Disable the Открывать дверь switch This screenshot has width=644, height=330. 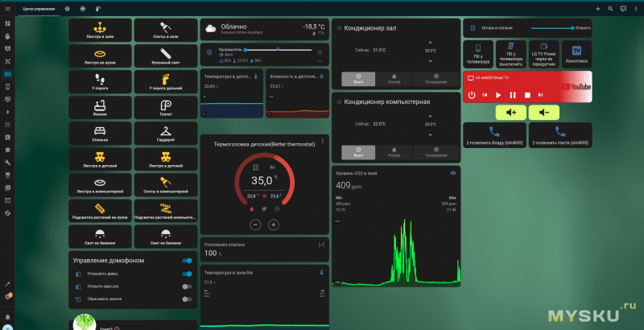pyautogui.click(x=187, y=274)
